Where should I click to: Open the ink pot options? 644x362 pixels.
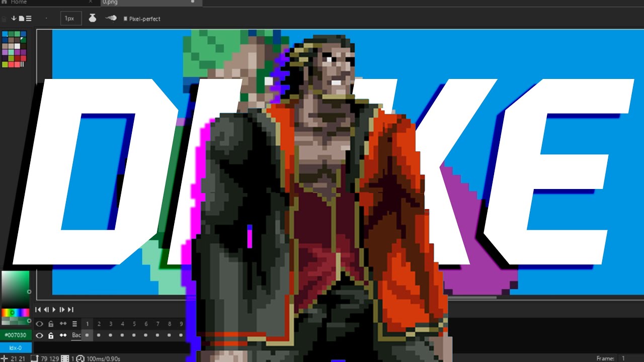tap(92, 18)
